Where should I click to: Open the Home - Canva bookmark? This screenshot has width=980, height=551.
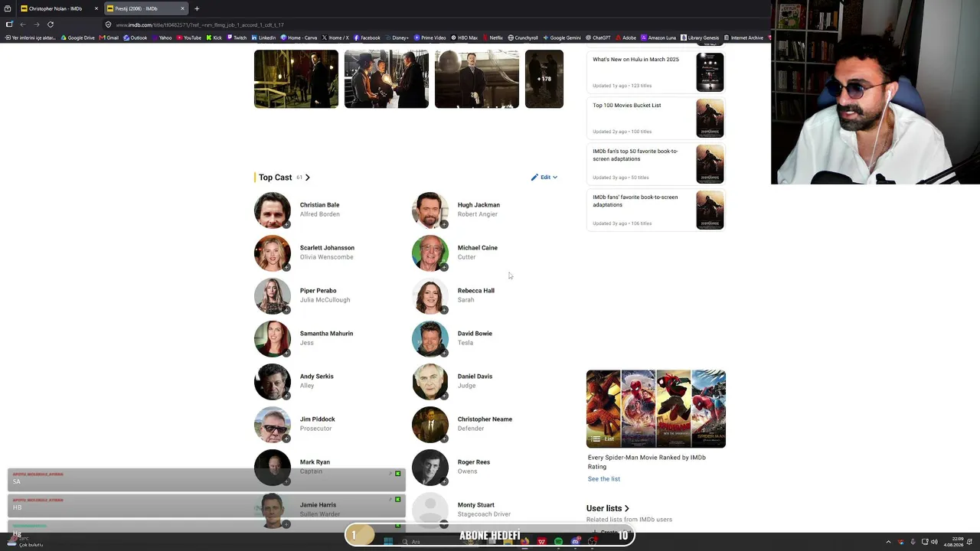(x=299, y=37)
